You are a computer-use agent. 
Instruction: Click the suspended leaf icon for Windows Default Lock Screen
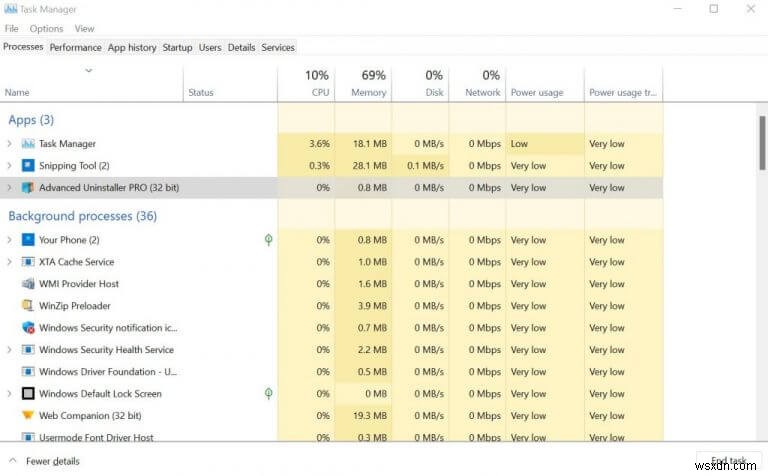268,393
